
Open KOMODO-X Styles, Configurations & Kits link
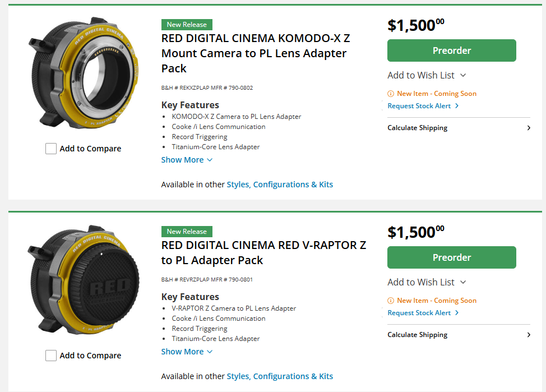[280, 185]
